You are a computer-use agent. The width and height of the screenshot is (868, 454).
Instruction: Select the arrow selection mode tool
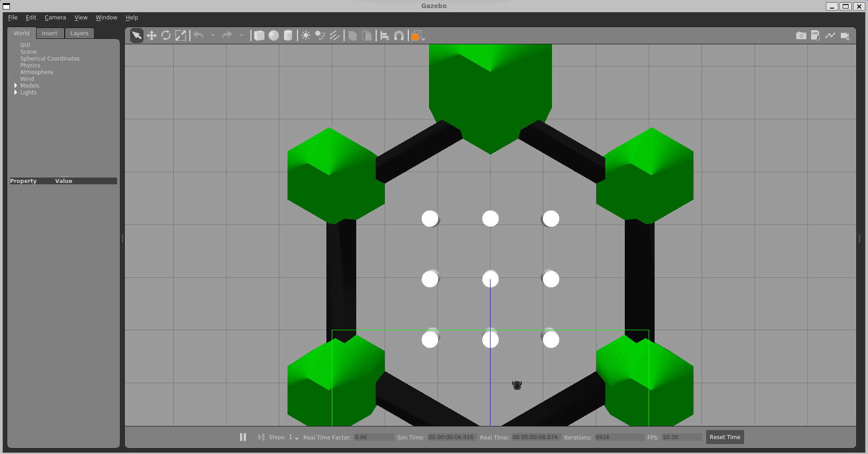[x=137, y=36]
